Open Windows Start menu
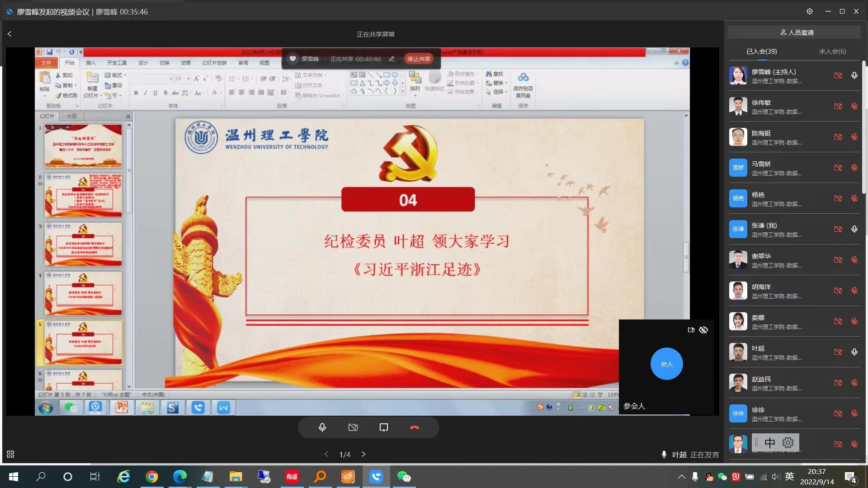Viewport: 868px width, 488px height. pyautogui.click(x=14, y=477)
